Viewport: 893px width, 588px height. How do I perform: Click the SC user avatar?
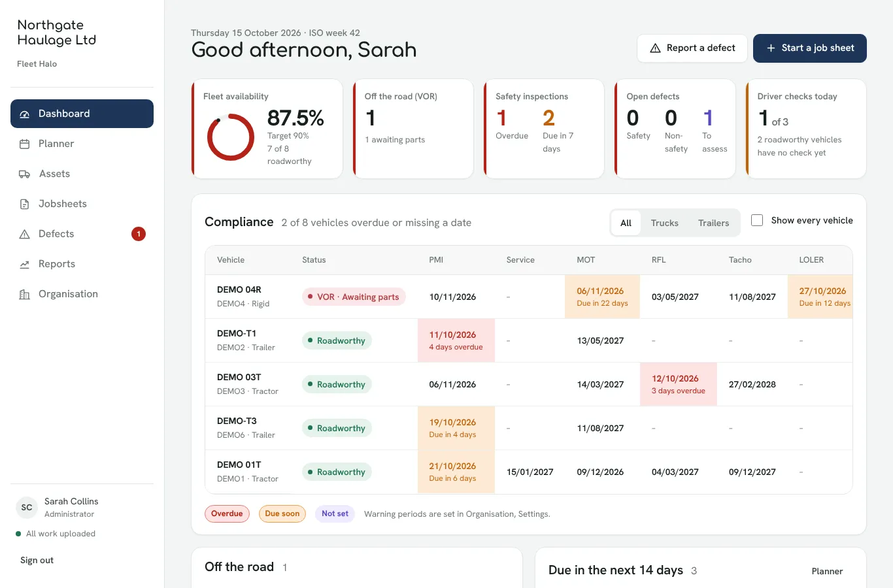[x=27, y=508]
